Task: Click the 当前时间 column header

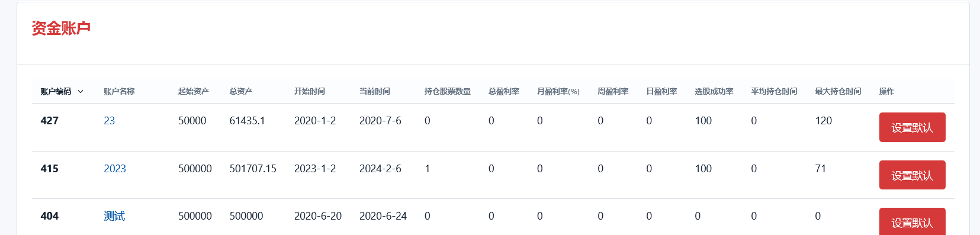Action: (375, 92)
